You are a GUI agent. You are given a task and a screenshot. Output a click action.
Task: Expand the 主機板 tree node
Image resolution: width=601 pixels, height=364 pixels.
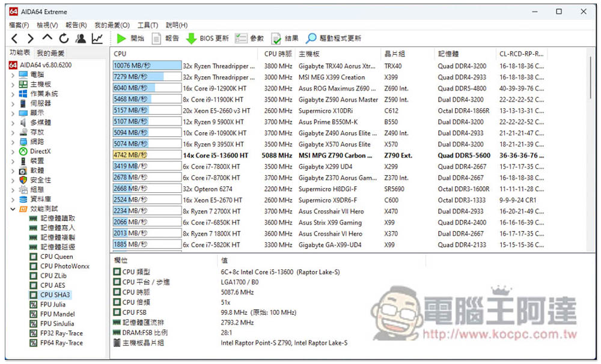(x=13, y=84)
